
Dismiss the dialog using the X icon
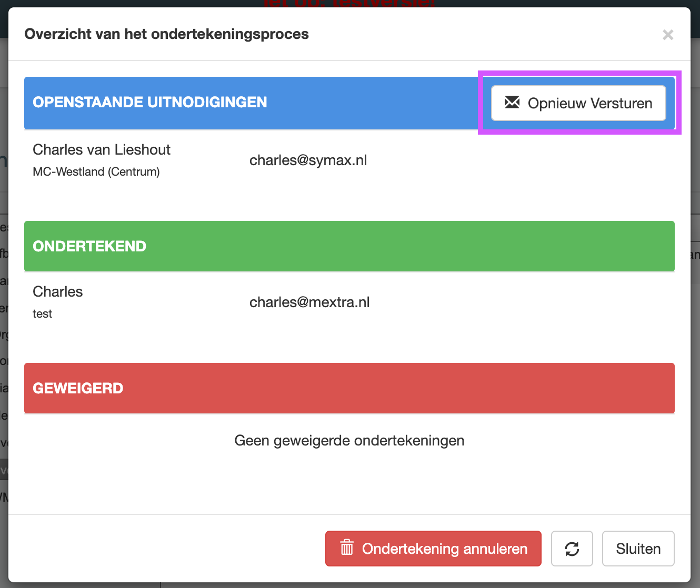(668, 35)
